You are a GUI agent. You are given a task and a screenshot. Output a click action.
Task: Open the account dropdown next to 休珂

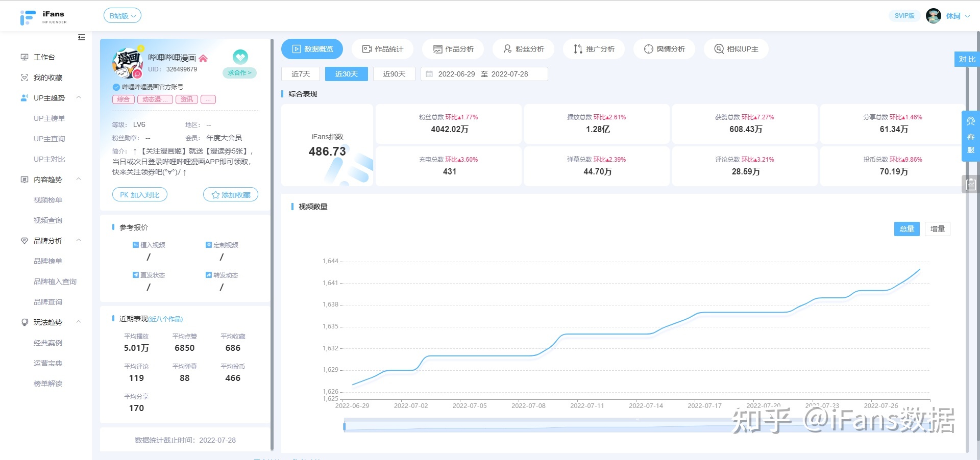pyautogui.click(x=967, y=16)
